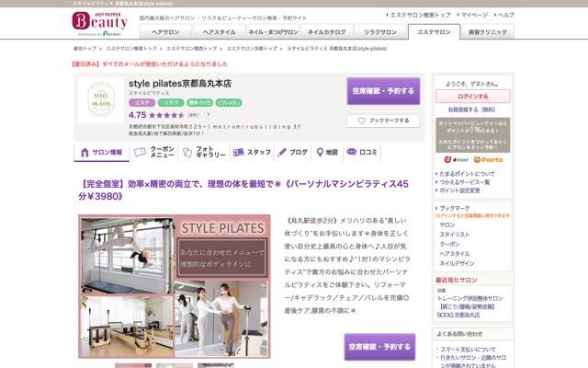Open the red 復旧済み notice link
588x368 pixels.
(149, 64)
